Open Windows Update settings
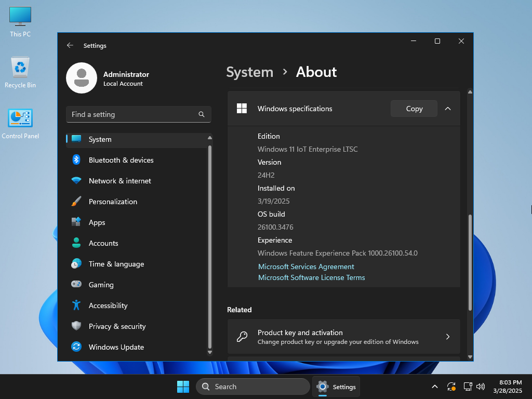 click(x=137, y=347)
